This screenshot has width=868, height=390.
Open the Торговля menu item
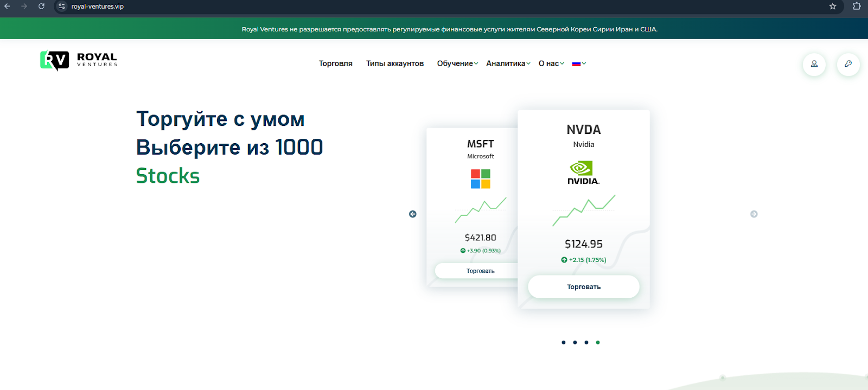[x=336, y=63]
